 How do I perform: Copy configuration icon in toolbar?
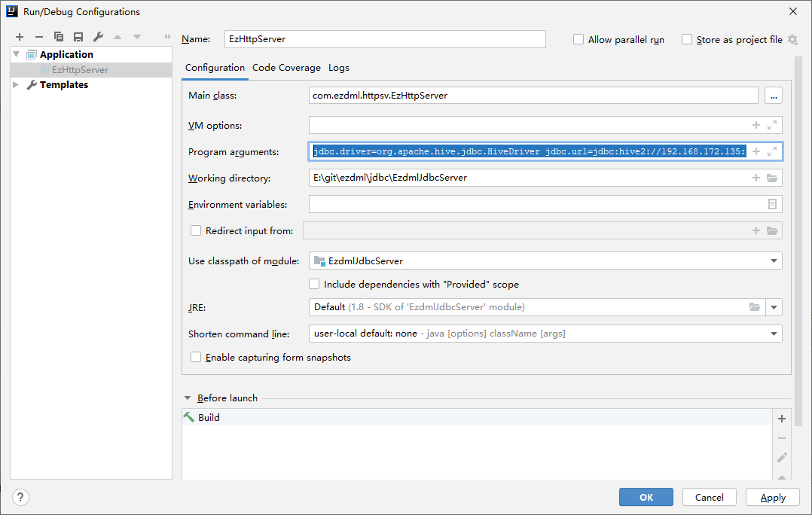point(59,37)
